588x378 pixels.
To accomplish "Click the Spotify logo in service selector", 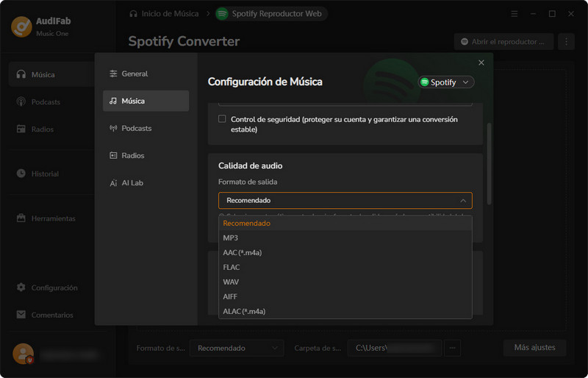I will [x=425, y=82].
